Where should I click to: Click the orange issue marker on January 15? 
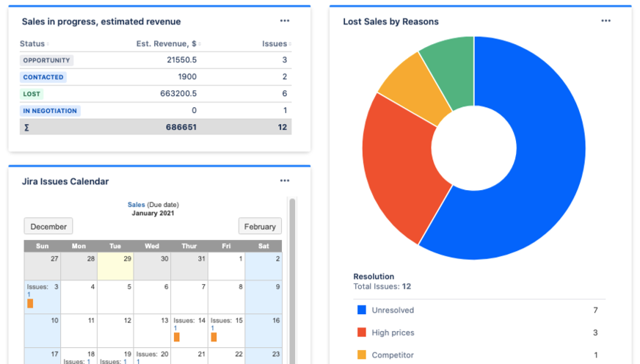214,337
